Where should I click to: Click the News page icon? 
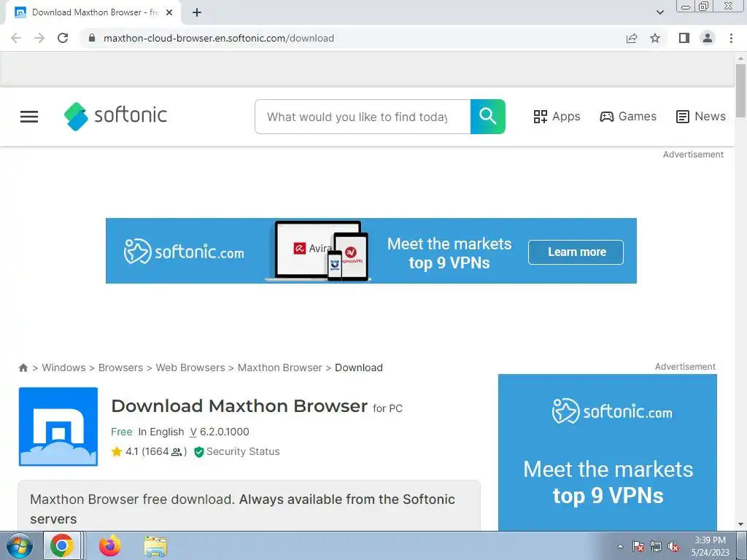coord(683,117)
